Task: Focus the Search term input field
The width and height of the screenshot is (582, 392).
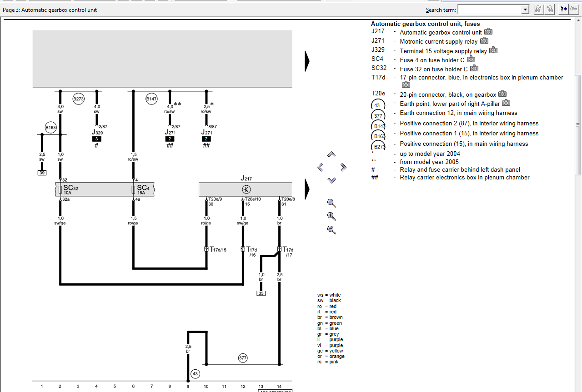Action: pos(490,10)
